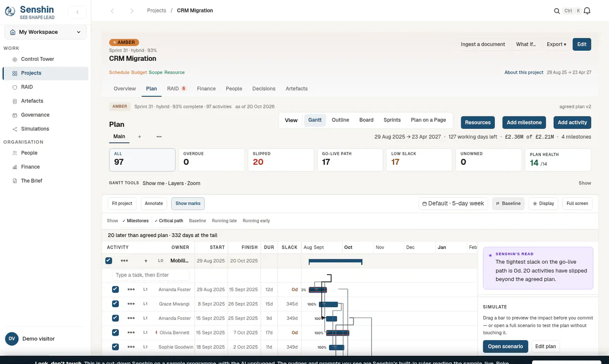Switch to the Overview tab
The height and width of the screenshot is (364, 609).
(125, 89)
